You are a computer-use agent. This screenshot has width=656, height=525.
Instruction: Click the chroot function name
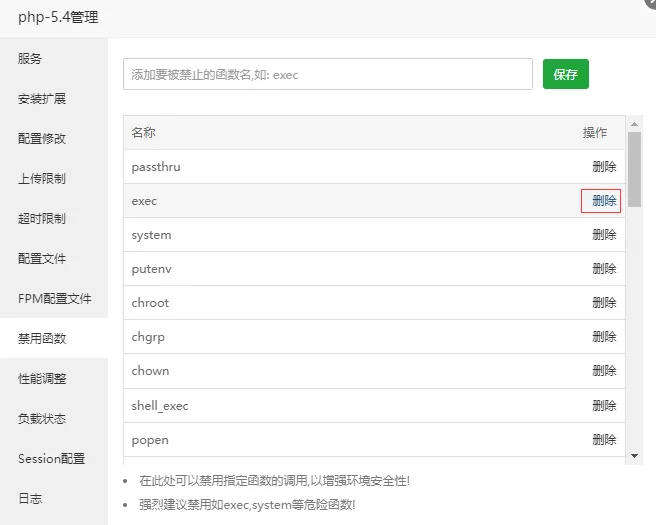point(150,303)
